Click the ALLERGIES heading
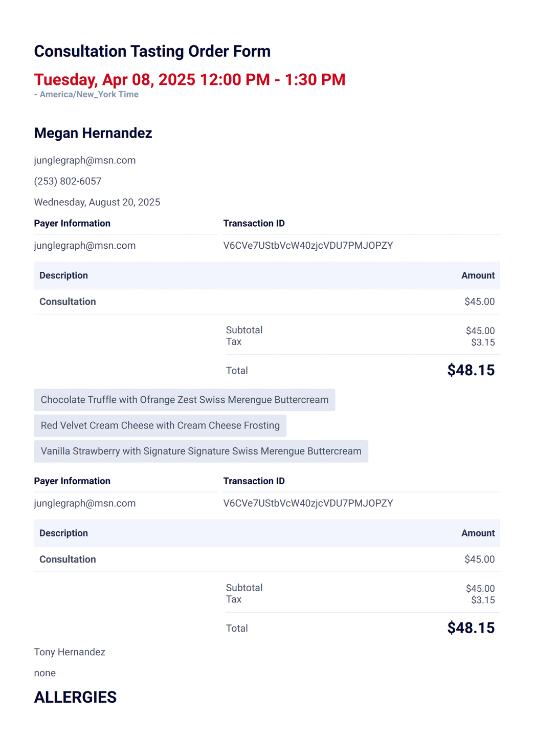 point(75,697)
